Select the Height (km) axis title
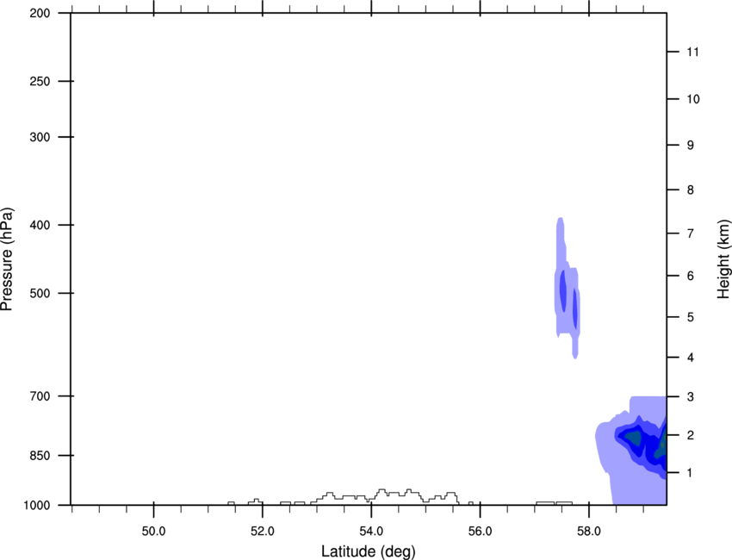Screen dimensions: 732x560 (723, 258)
